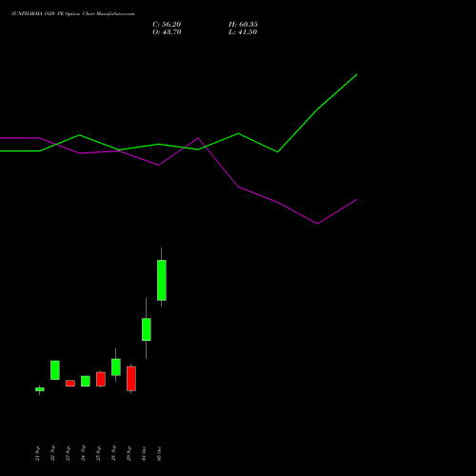Click the 21 Sep date label
Viewport: 476px width, 476px height.
coord(37,453)
